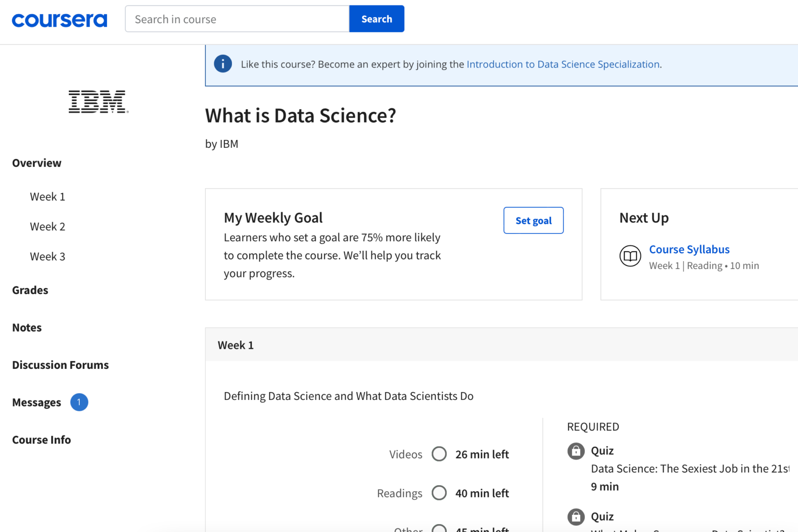Click the lock icon on the Sexiest Job quiz

[x=575, y=451]
